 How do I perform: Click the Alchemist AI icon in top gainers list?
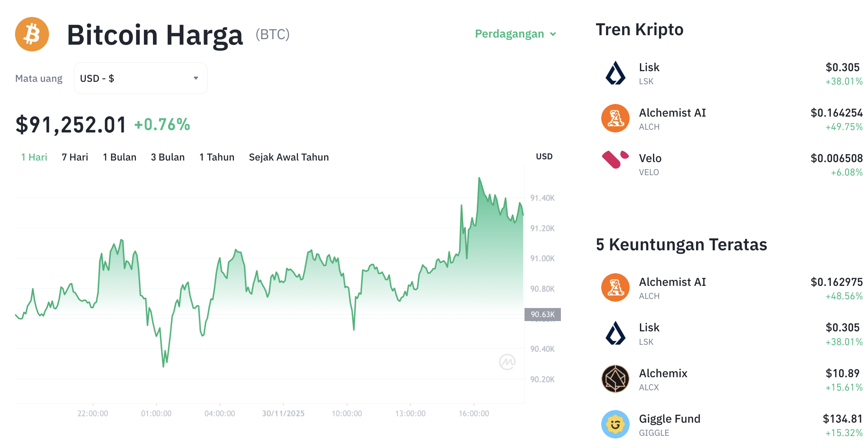point(615,287)
